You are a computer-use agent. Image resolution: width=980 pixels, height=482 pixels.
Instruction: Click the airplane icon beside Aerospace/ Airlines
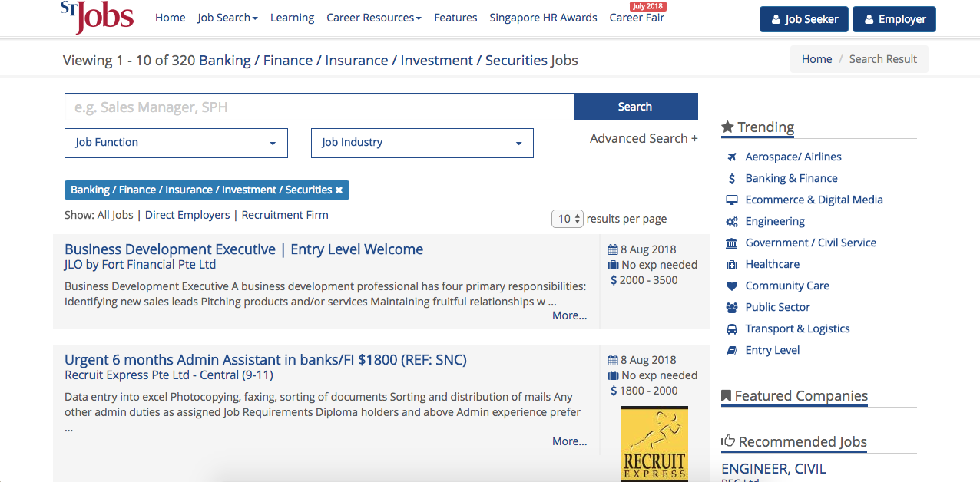pos(732,157)
